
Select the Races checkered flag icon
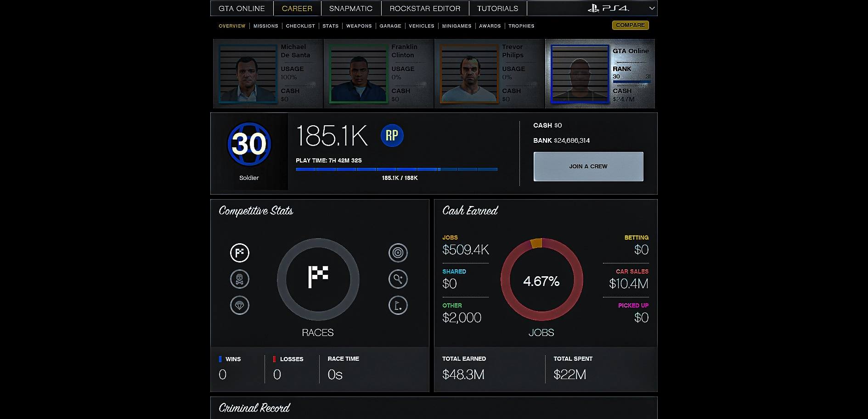point(239,253)
